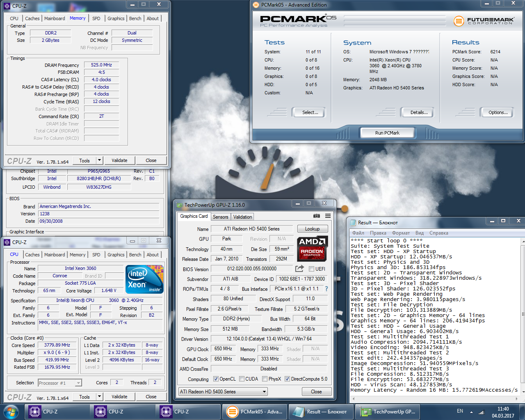Take a GPU-Z screenshot with the camera icon
The width and height of the screenshot is (525, 420).
tap(316, 216)
